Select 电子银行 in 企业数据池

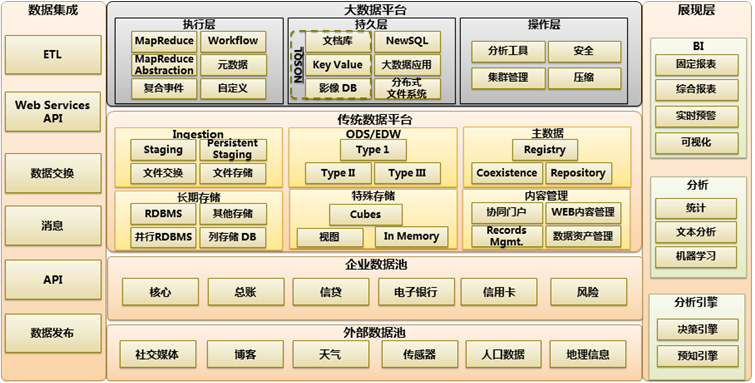pyautogui.click(x=417, y=292)
